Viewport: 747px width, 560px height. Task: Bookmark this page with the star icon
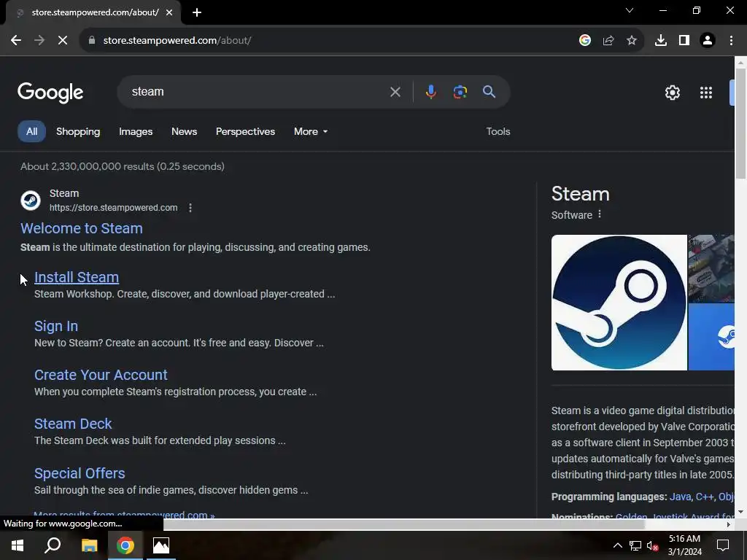(x=632, y=41)
